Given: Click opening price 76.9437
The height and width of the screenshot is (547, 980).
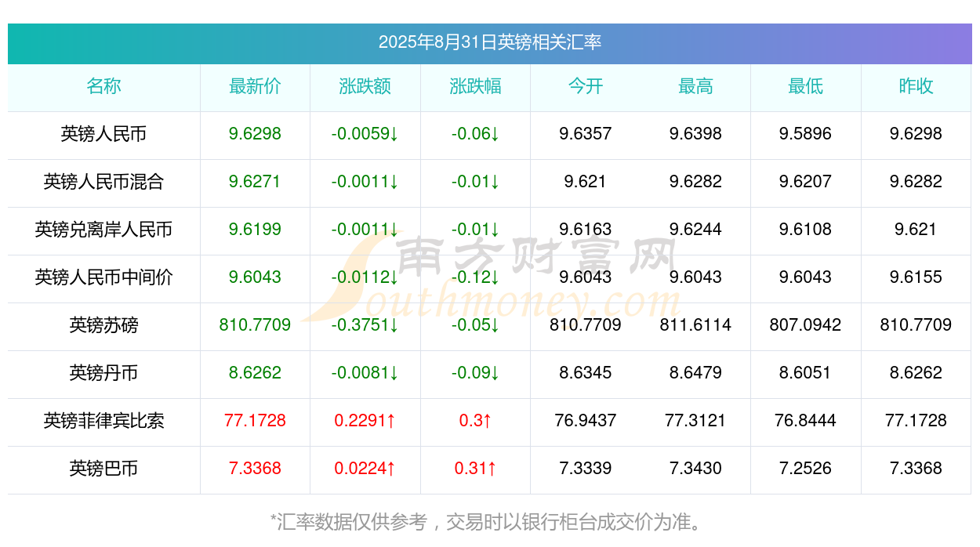Looking at the screenshot, I should (586, 421).
